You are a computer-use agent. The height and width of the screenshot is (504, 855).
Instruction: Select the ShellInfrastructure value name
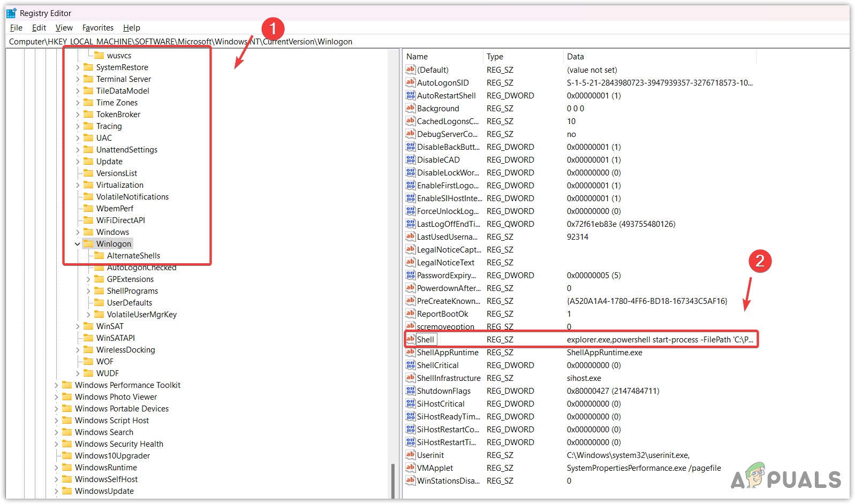pos(449,378)
